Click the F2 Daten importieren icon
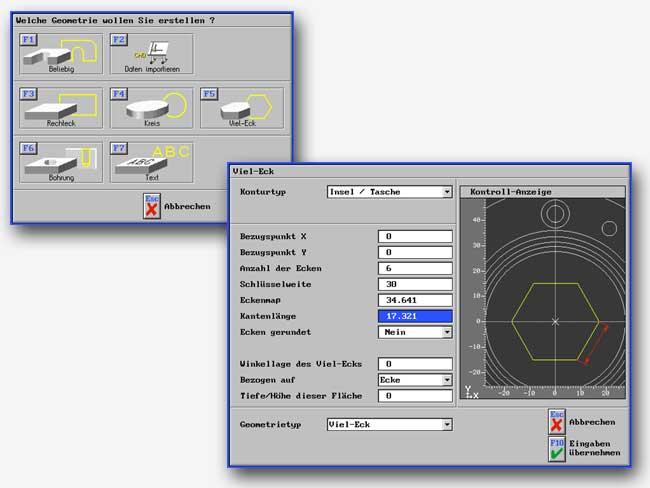 click(151, 55)
